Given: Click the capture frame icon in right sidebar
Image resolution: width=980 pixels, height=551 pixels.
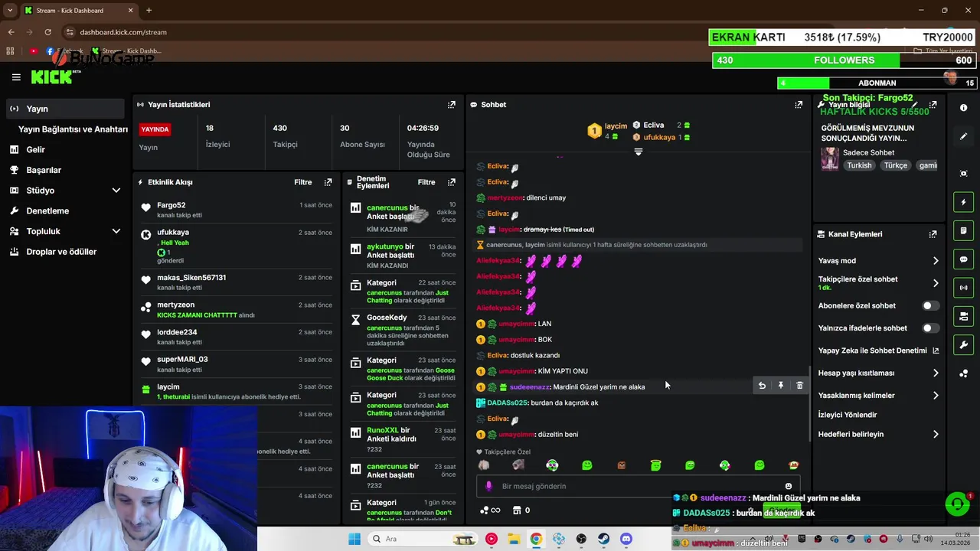Looking at the screenshot, I should pyautogui.click(x=963, y=174).
